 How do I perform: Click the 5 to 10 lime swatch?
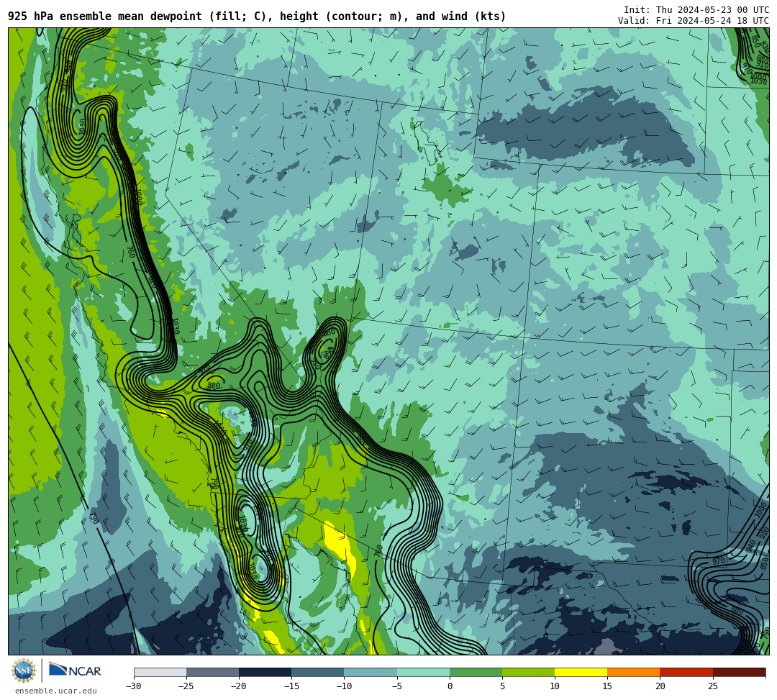[528, 672]
